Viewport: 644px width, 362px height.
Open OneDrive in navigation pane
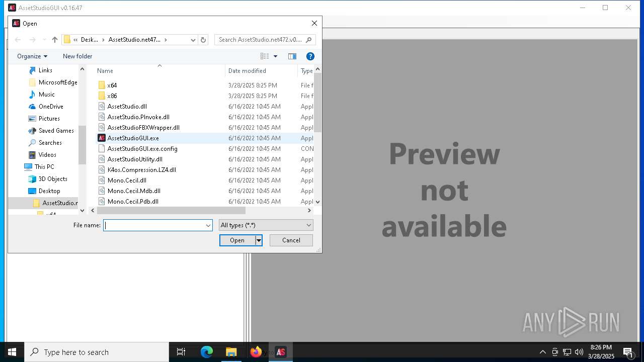coord(51,107)
